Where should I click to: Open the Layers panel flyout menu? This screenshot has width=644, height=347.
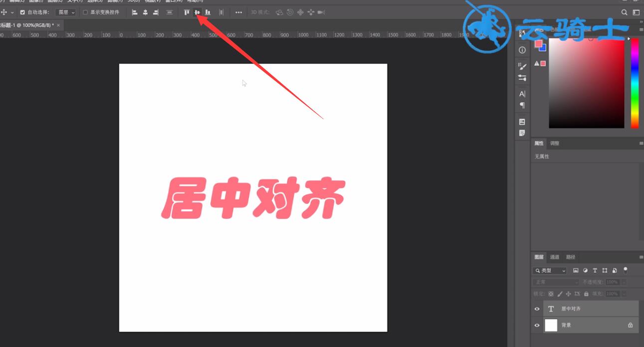641,257
